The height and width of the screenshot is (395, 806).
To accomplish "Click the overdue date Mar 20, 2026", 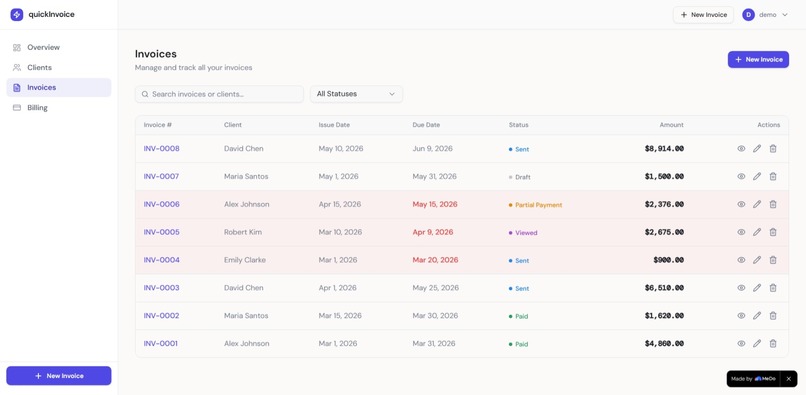I will tap(435, 260).
